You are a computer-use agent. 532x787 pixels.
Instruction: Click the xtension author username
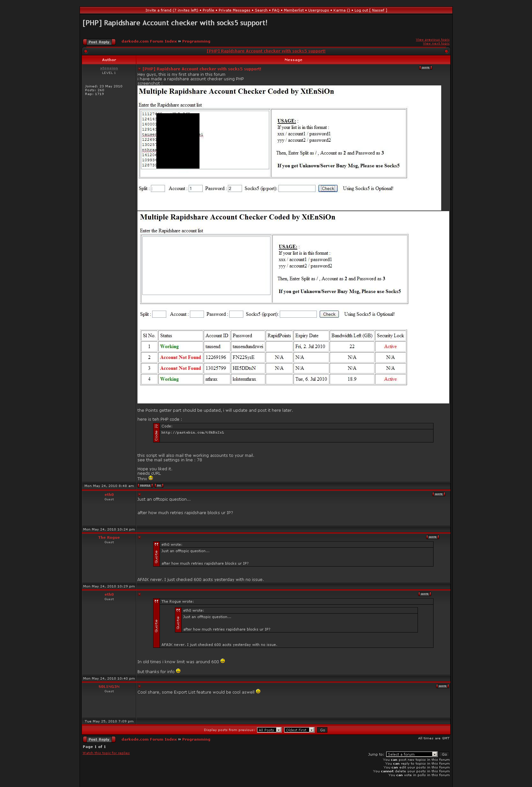pos(109,68)
